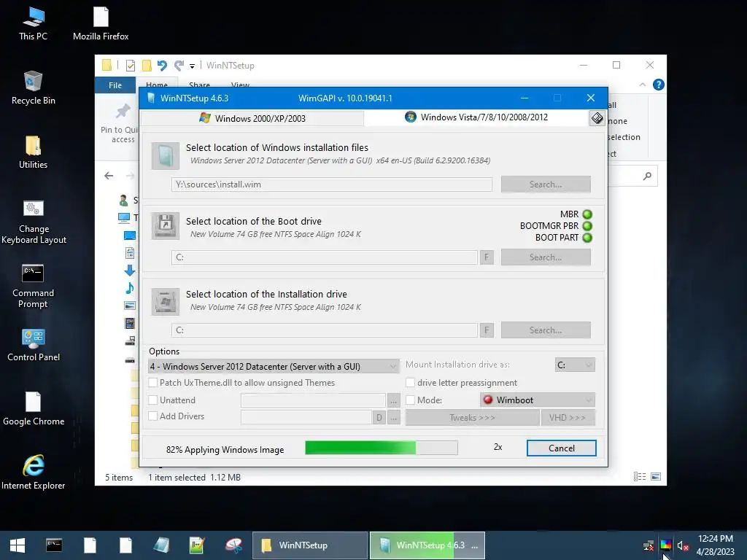Click the F button beside Boot drive field

pos(487,257)
